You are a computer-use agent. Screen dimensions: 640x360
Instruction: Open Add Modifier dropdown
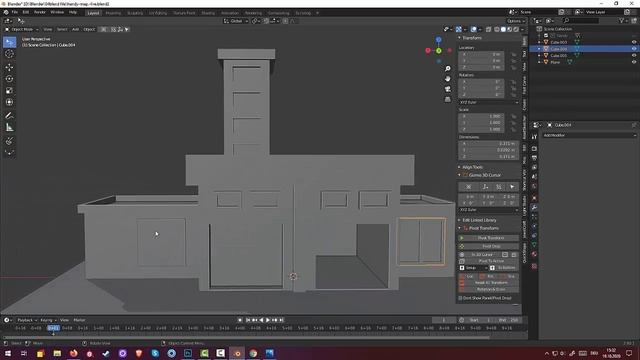coord(589,135)
